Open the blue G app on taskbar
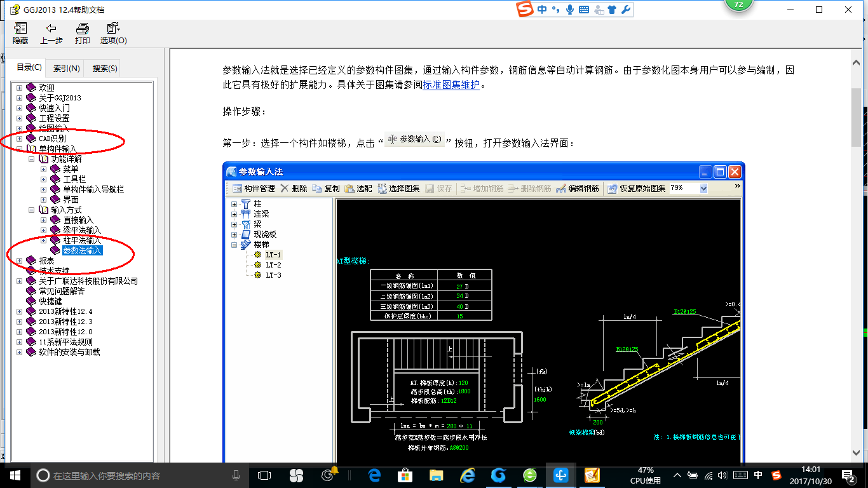The height and width of the screenshot is (488, 868). tap(498, 475)
